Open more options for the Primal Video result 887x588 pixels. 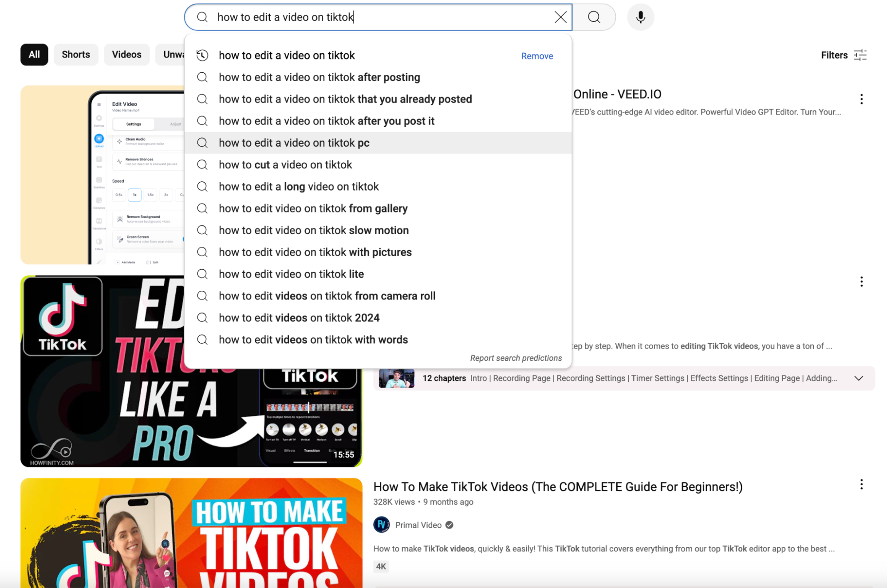tap(861, 484)
